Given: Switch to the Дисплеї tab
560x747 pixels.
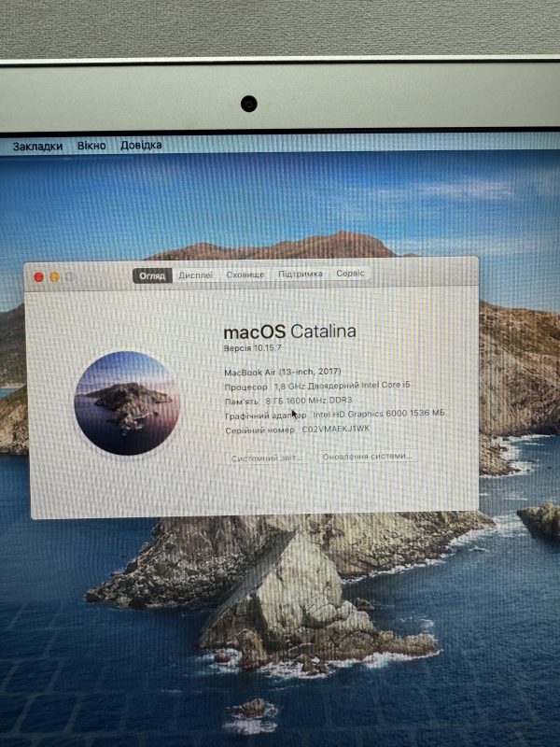Looking at the screenshot, I should [196, 275].
